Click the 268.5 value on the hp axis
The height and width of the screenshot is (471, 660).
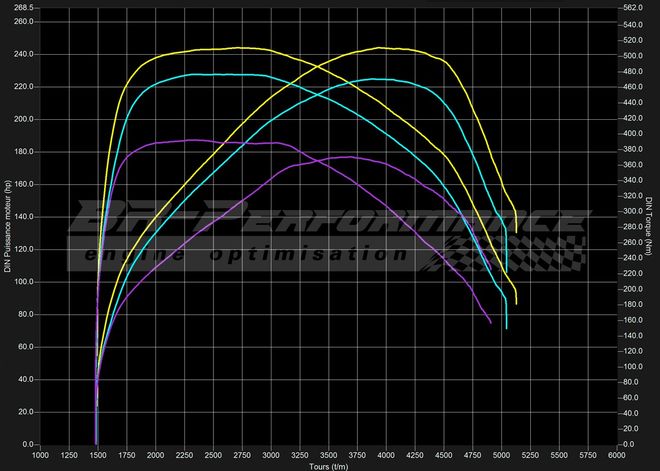tap(22, 5)
